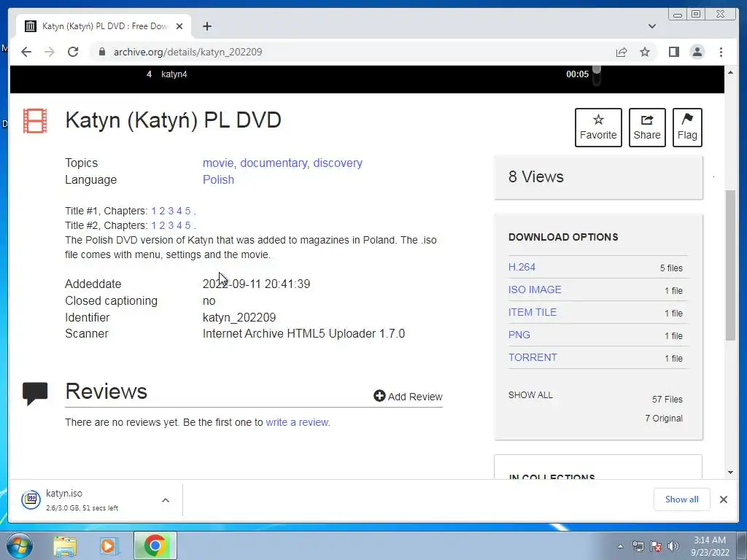Jump to Title #2 chapter 4
The height and width of the screenshot is (560, 747).
click(x=179, y=225)
